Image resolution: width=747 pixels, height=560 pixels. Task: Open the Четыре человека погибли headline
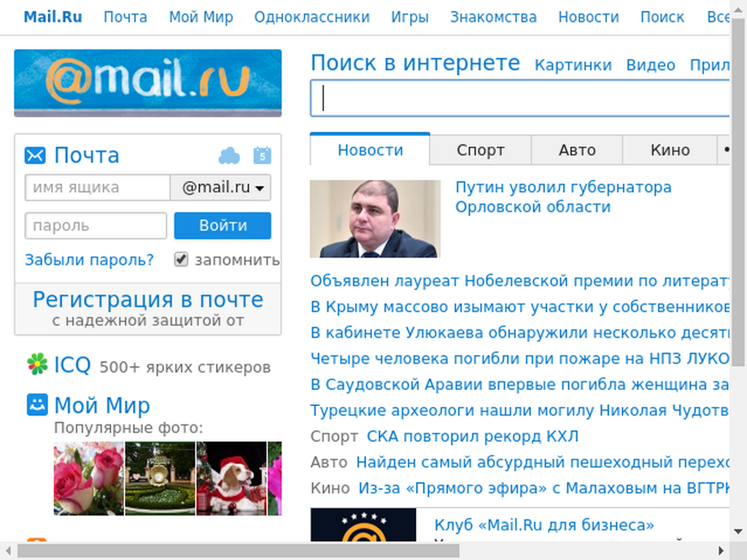[519, 358]
